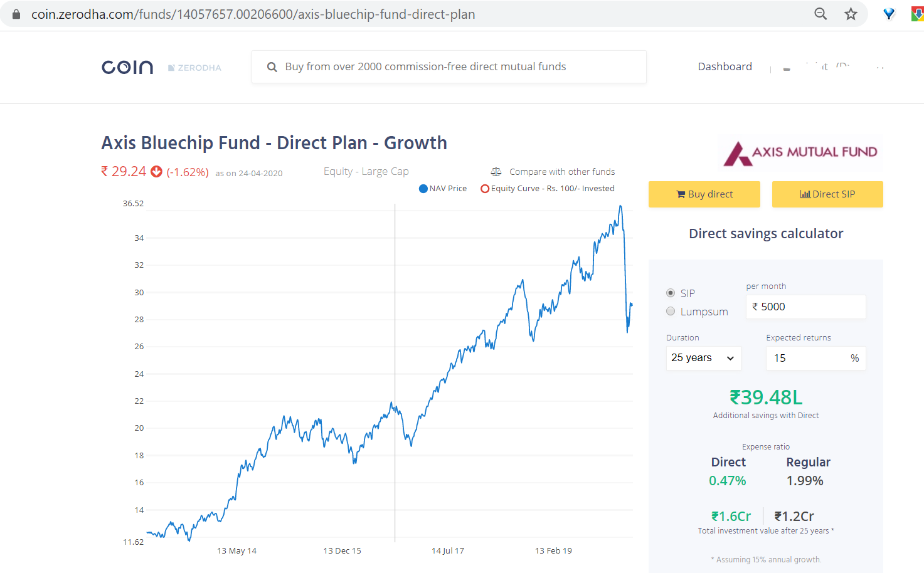924x573 pixels.
Task: Click the 13 May 14 axis label
Action: click(x=236, y=551)
